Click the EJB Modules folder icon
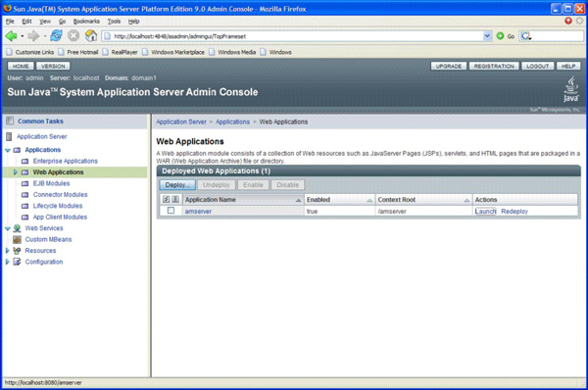Screen dimensions: 588x390 click(24, 184)
